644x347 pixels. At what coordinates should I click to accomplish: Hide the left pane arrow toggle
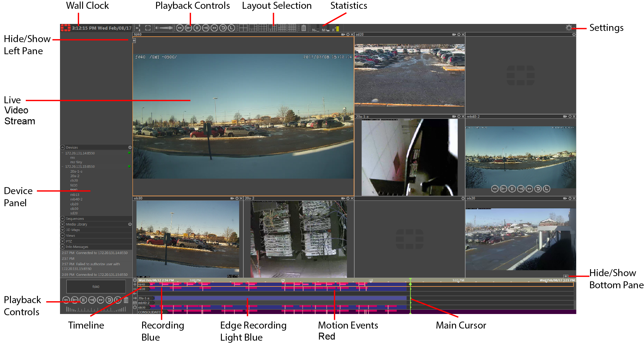pos(134,41)
